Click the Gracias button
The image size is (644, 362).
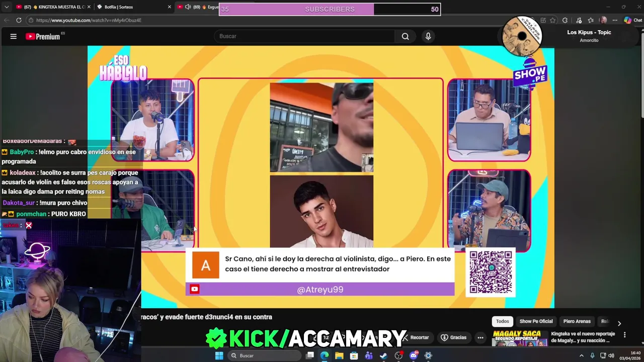(x=453, y=337)
